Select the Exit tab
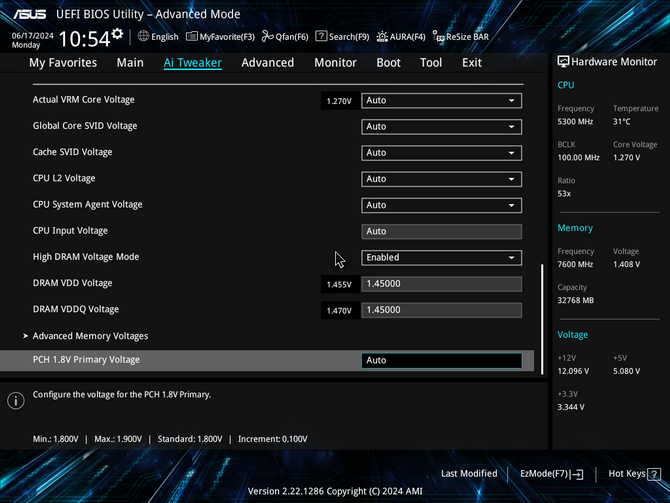670x503 pixels. 472,63
